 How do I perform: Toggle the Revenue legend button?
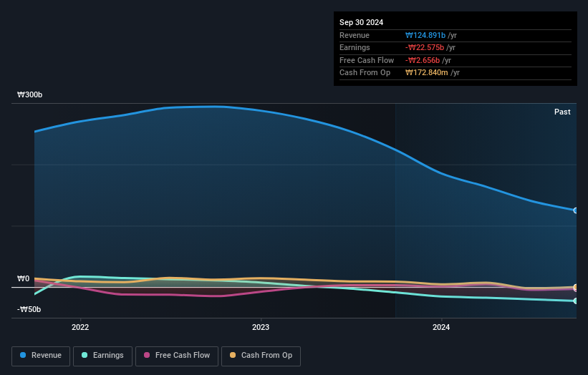pyautogui.click(x=41, y=356)
